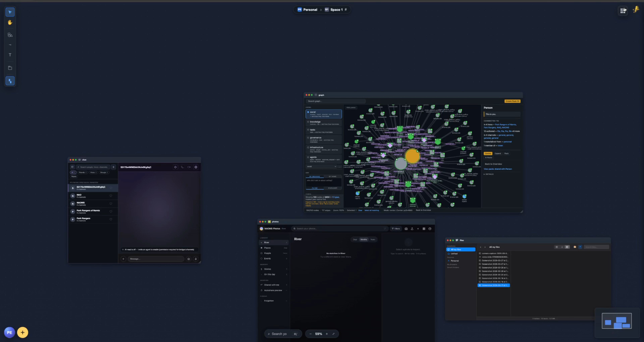This screenshot has width=644, height=342.
Task: Favorite the NAO chat with heart icon
Action: coord(111,196)
